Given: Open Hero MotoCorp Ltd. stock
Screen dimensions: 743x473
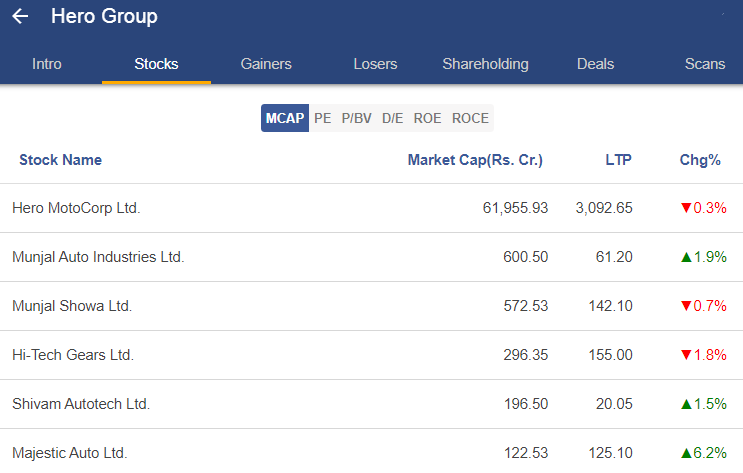Looking at the screenshot, I should tap(76, 208).
